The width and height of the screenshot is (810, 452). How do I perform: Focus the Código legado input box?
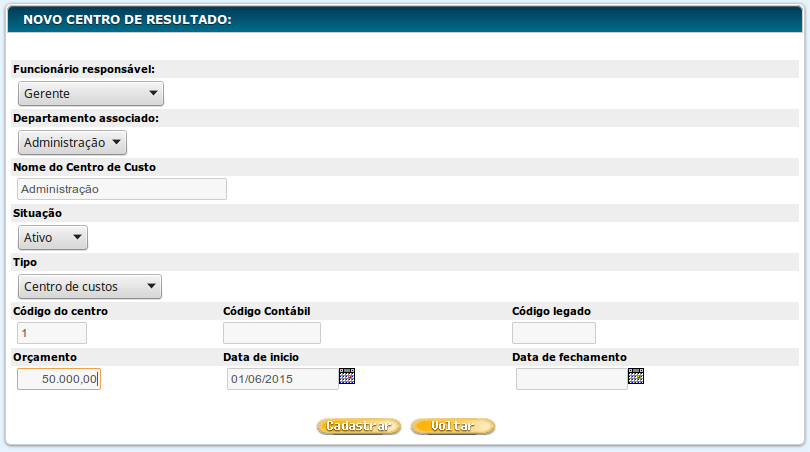pos(553,333)
